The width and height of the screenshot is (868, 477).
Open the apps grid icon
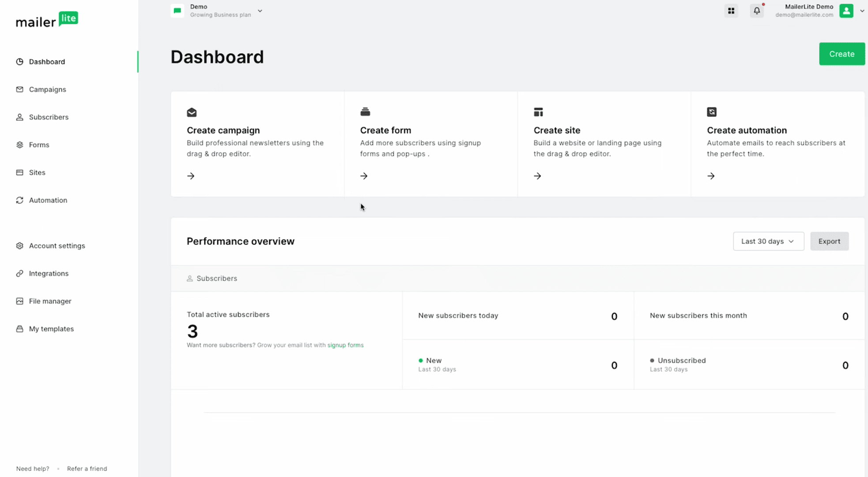tap(731, 11)
